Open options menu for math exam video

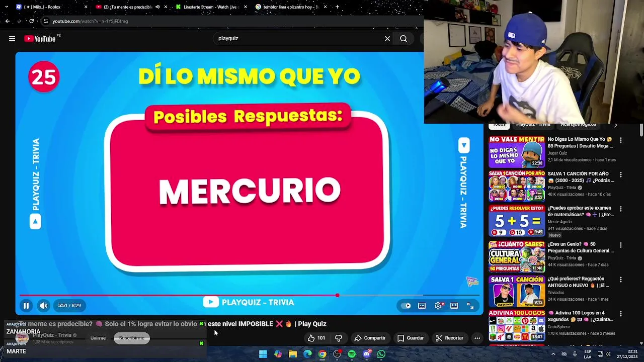[x=621, y=209]
